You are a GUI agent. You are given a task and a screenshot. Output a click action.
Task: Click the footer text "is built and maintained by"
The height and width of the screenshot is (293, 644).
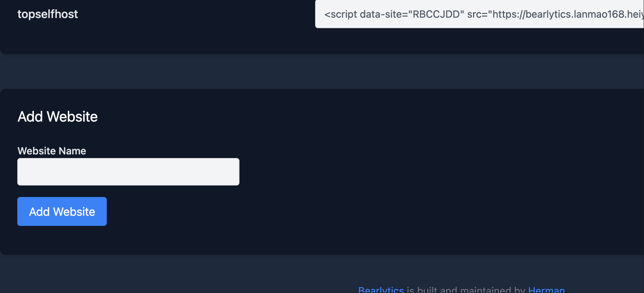[466, 290]
